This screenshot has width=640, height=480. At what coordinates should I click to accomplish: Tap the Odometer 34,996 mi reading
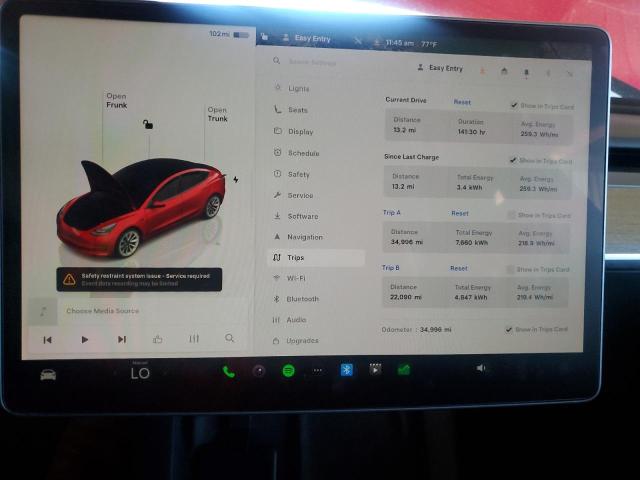[x=436, y=329]
